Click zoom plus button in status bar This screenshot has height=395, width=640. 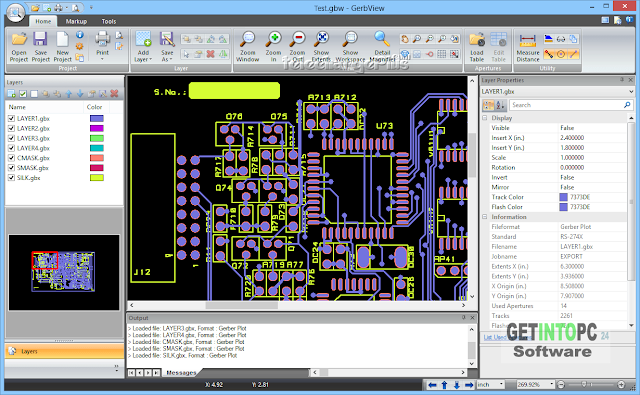coord(621,384)
